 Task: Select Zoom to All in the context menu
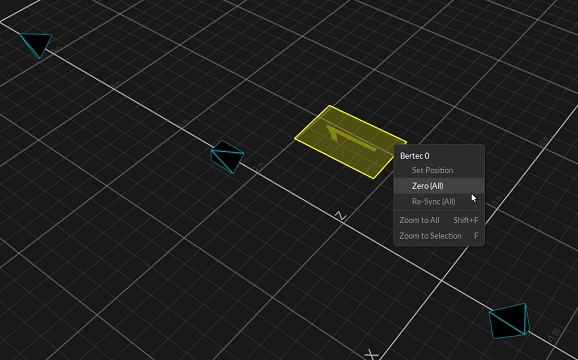[x=439, y=220]
